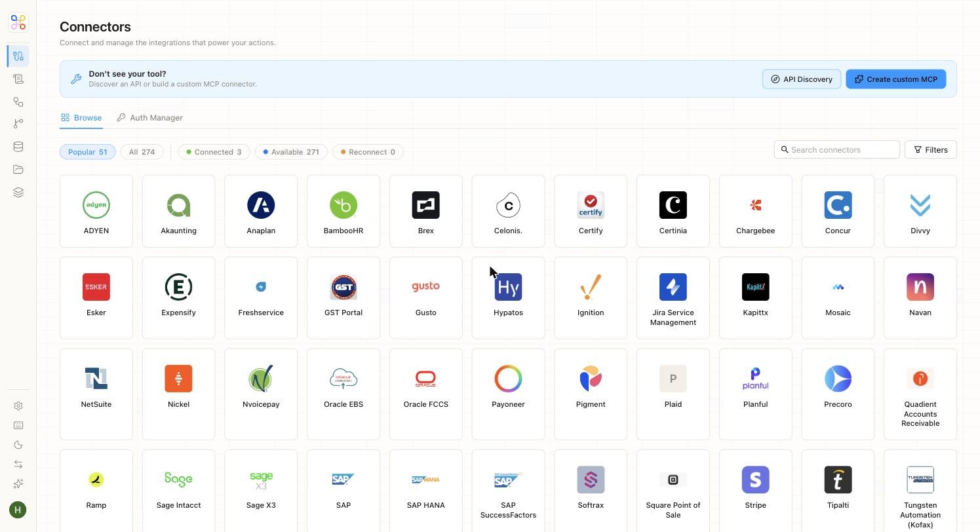Screen dimensions: 980x532
Task: Choose the Payoneer connector
Action: [x=508, y=394]
